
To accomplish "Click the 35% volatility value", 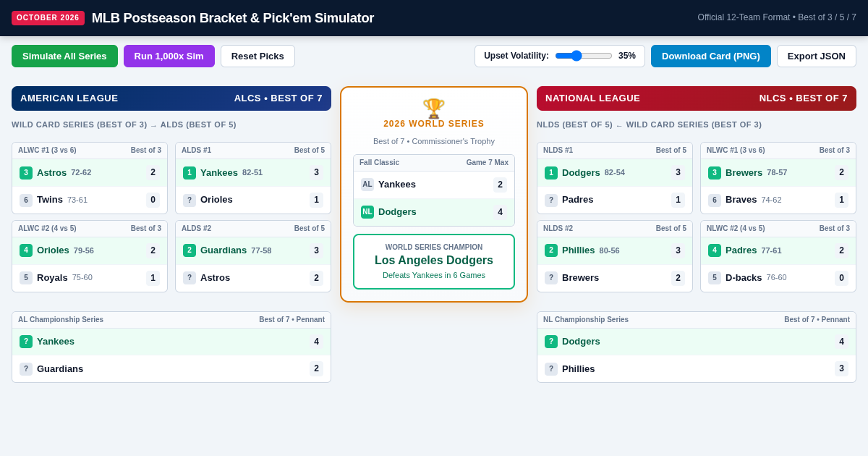I will [x=627, y=56].
